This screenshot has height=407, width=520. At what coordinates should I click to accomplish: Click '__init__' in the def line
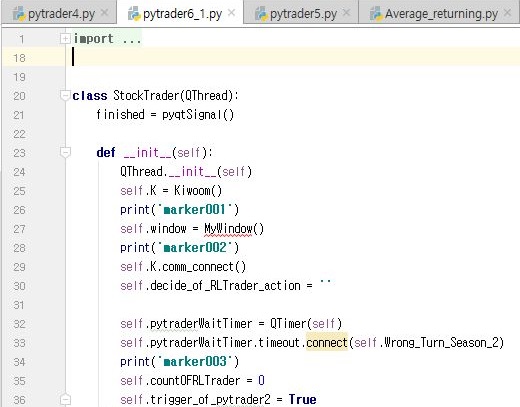[x=147, y=153]
